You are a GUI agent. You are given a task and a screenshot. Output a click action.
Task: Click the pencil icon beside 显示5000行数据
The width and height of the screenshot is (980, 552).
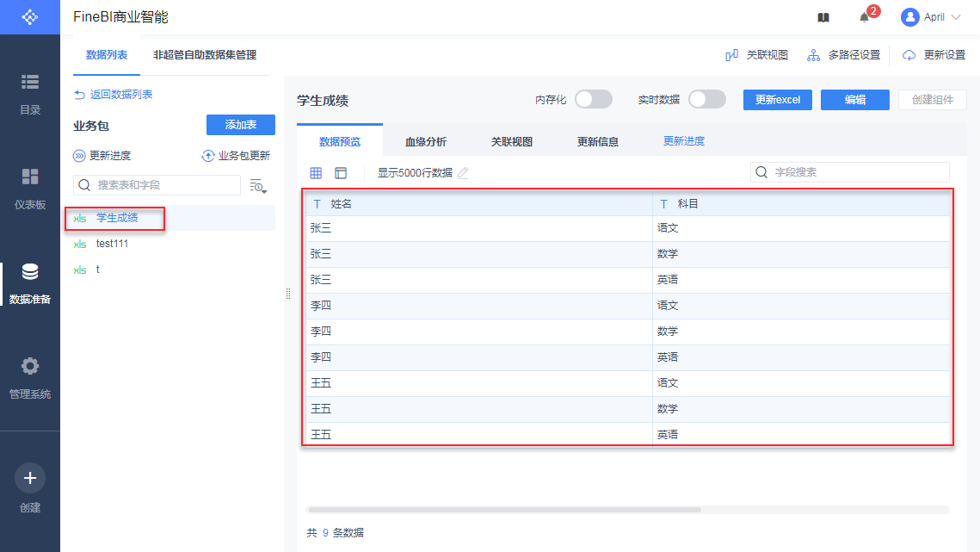point(463,173)
